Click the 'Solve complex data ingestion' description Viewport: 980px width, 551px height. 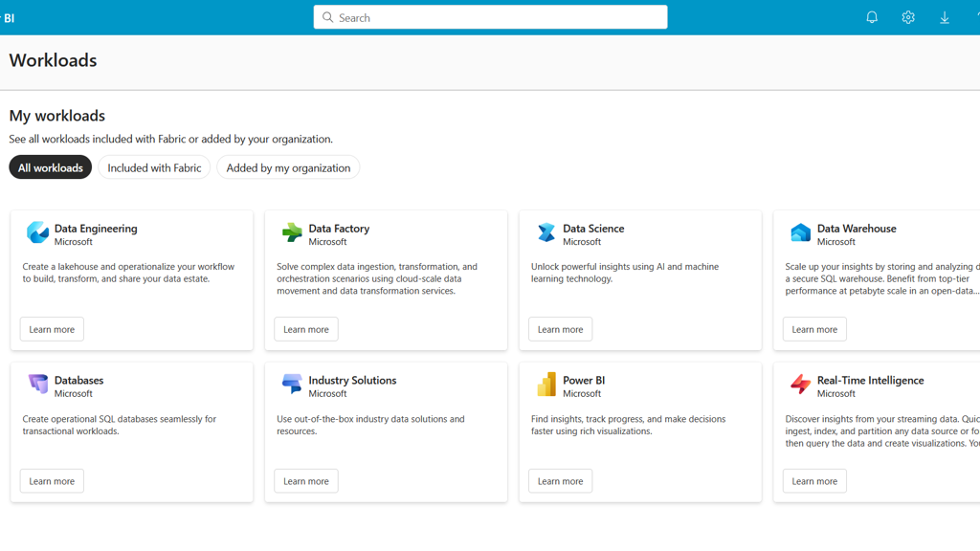click(377, 278)
